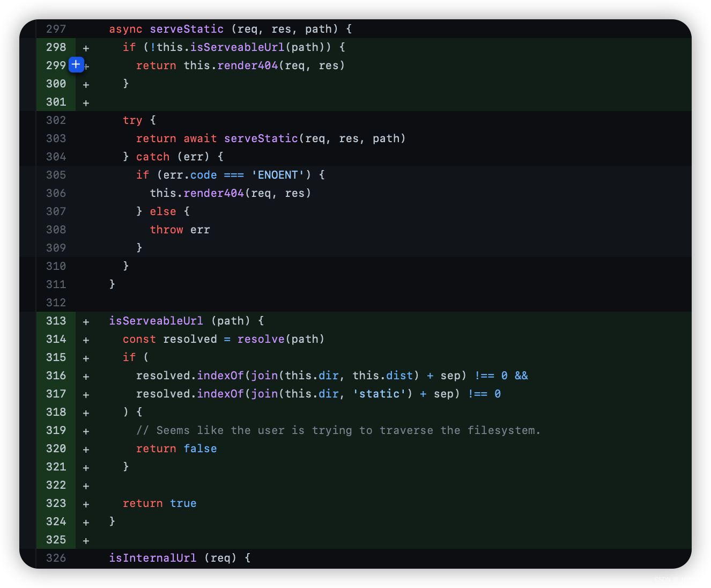Screen dimensions: 711x588
Task: Click the render404 call on line 299
Action: pos(248,65)
